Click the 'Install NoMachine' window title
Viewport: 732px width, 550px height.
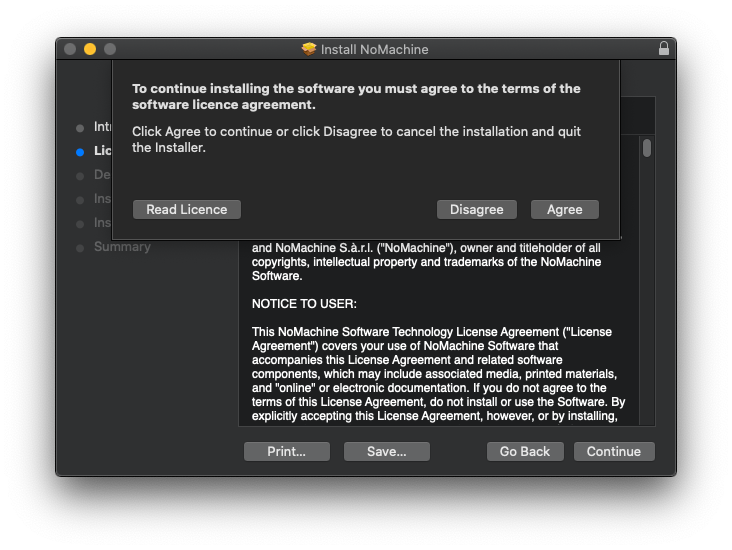tap(374, 49)
